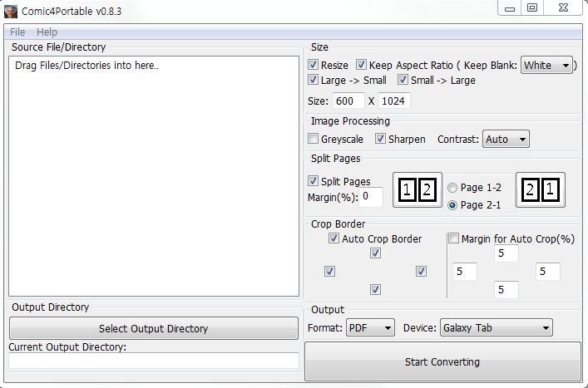Click Select Output Directory button
Screen dimensions: 588x388
click(x=154, y=328)
